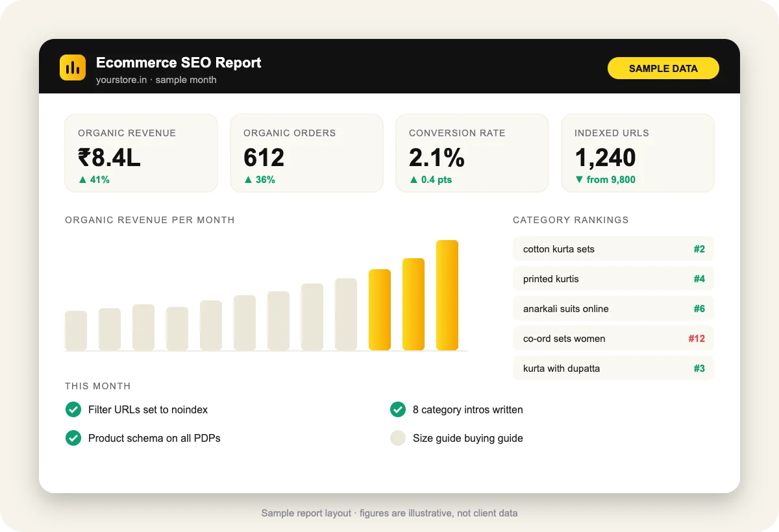Open the Organic Revenue ₹8.4L card
Viewport: 779px width, 532px height.
pyautogui.click(x=141, y=153)
